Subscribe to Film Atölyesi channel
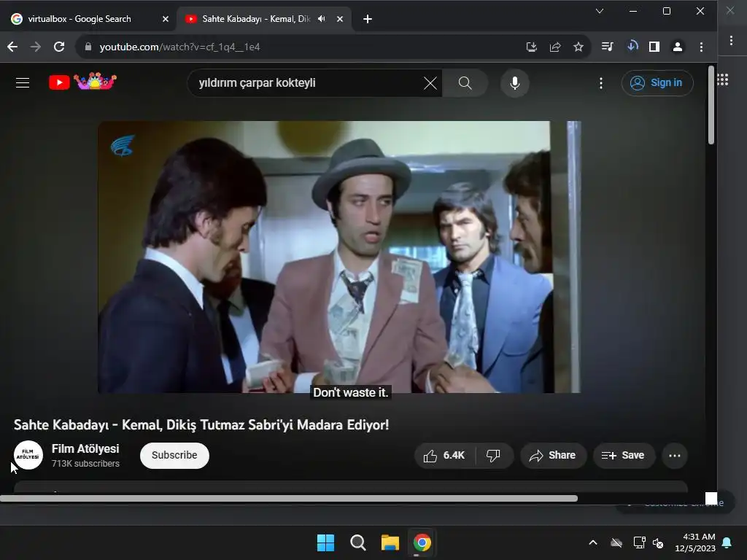Image resolution: width=747 pixels, height=560 pixels. pyautogui.click(x=174, y=455)
